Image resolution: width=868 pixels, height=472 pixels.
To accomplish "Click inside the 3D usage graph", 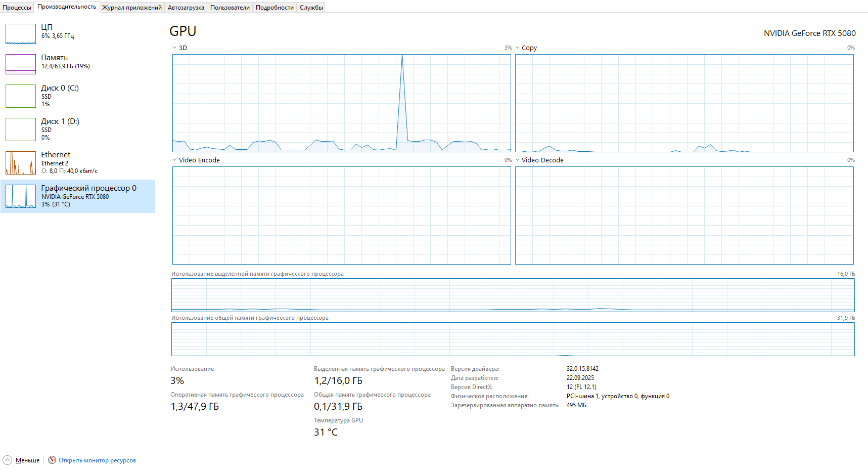I will tap(342, 103).
